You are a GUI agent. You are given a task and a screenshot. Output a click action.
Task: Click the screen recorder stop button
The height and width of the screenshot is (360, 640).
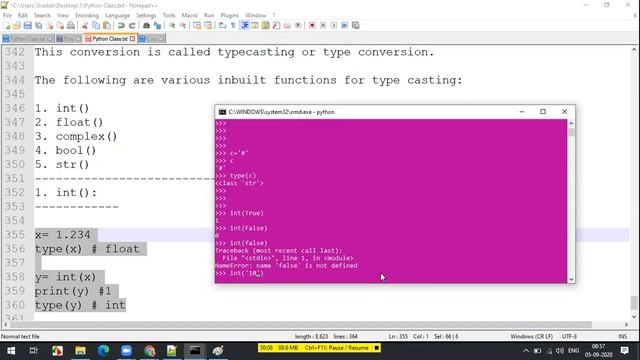(377, 348)
